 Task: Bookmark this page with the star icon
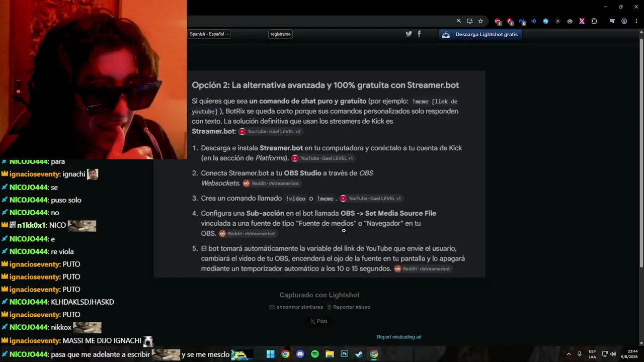(x=480, y=21)
